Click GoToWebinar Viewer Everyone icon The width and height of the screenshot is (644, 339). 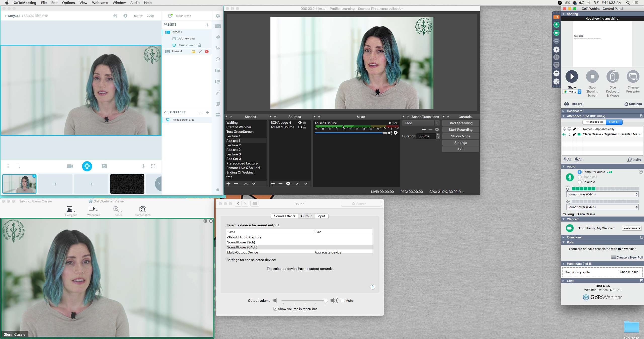pos(70,209)
